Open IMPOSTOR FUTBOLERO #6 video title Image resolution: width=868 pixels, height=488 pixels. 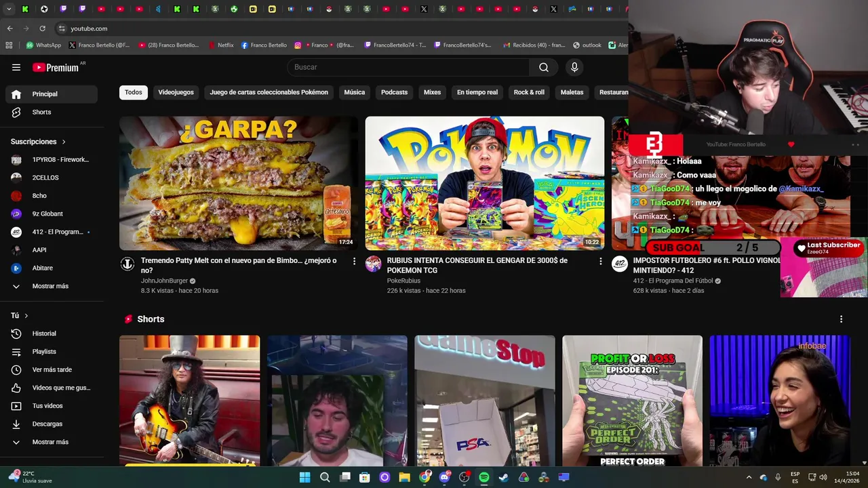click(x=707, y=265)
